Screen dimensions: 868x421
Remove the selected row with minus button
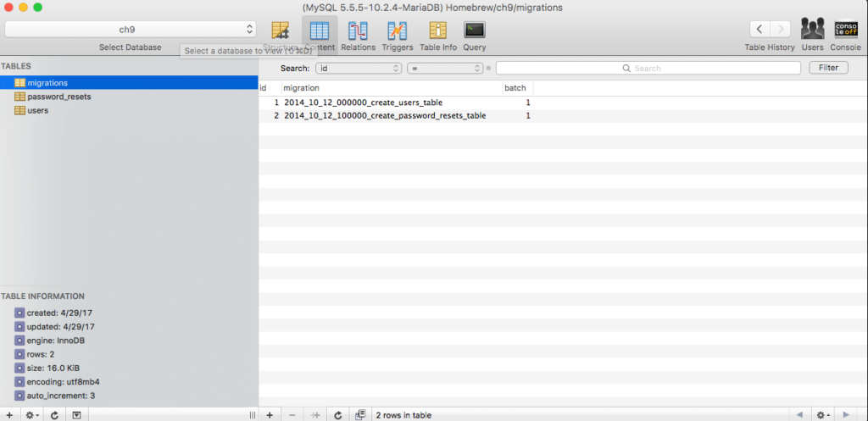pos(292,415)
